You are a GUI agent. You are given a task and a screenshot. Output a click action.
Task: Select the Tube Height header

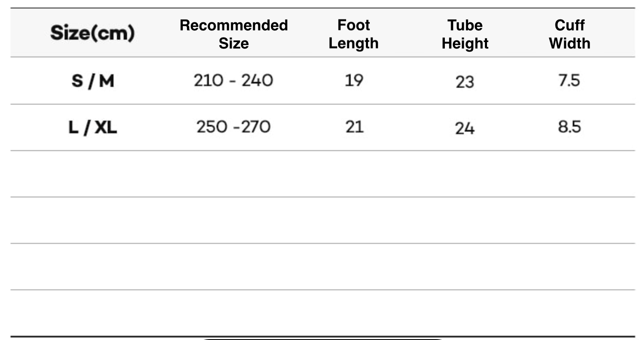click(465, 34)
